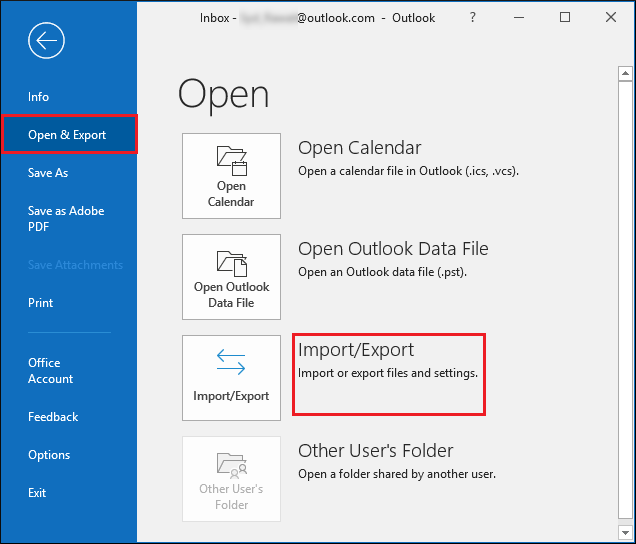The width and height of the screenshot is (636, 544).
Task: Click the Open Calendar tile button
Action: [231, 176]
